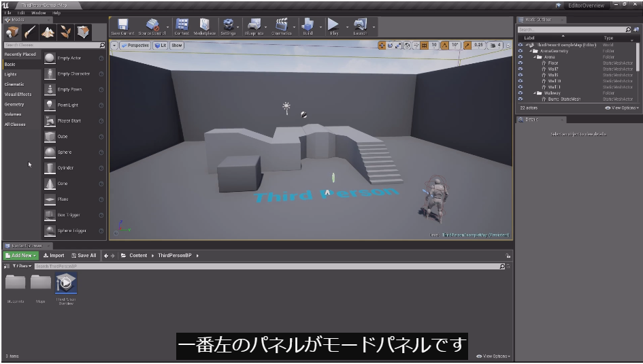
Task: Open the viewport options dropdown arrow
Action: (114, 46)
